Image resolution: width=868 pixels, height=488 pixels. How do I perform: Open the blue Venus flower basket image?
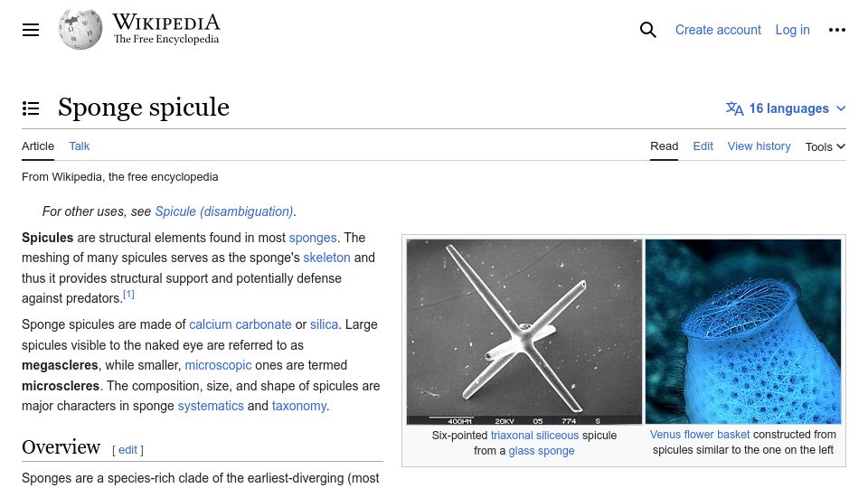coord(743,332)
